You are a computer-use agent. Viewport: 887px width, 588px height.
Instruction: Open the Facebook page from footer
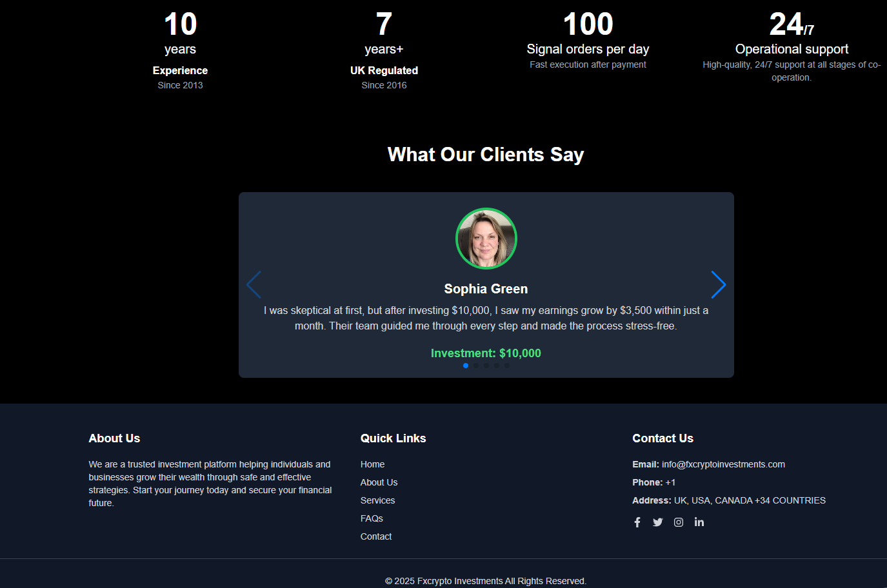[x=637, y=522]
